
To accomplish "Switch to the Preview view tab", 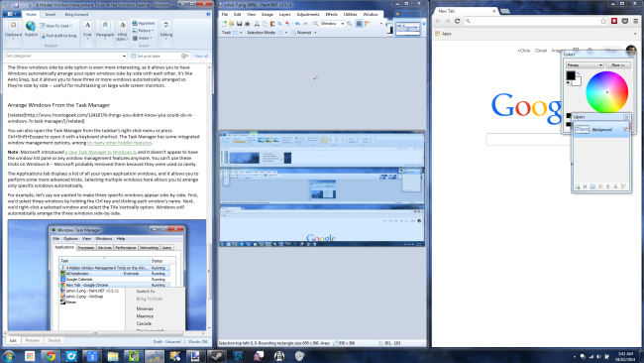I will coord(32,340).
